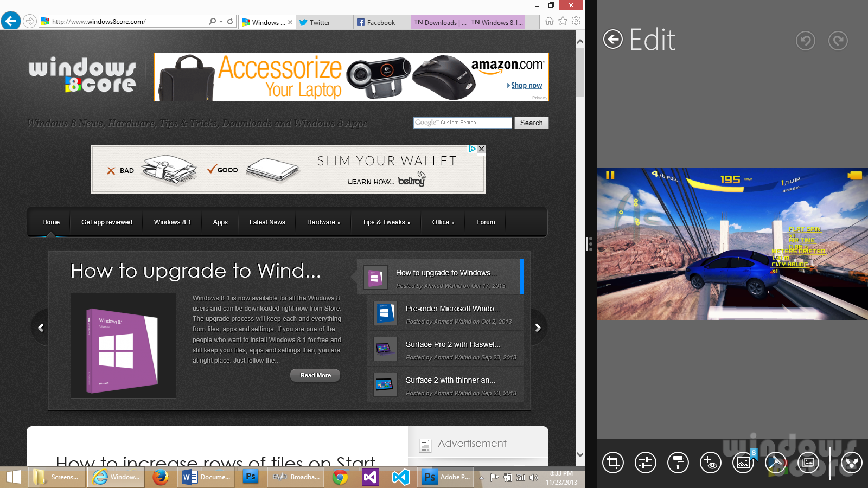Click Internet Explorer's blue back arrow
Screen dimensions: 868x488
[11, 21]
